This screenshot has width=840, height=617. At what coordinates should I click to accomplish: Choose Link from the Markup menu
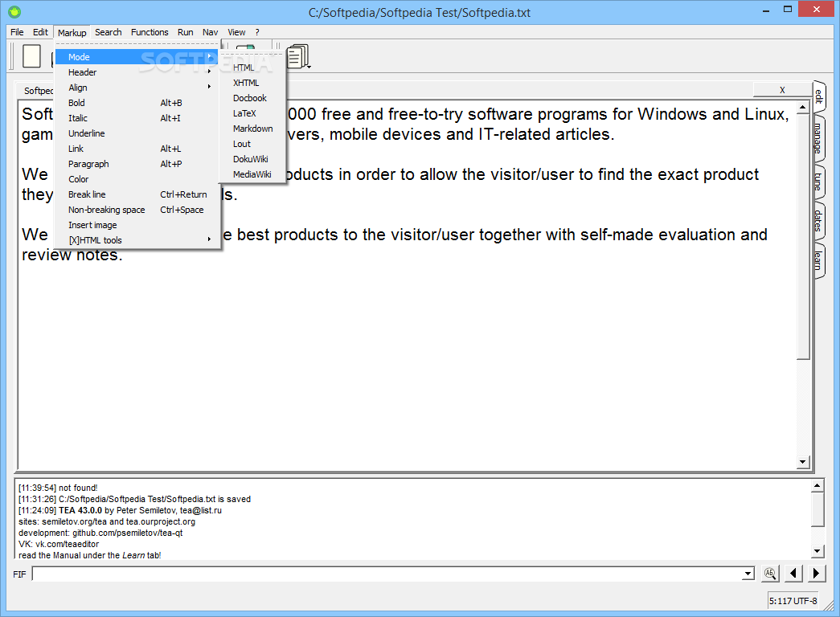click(x=137, y=149)
